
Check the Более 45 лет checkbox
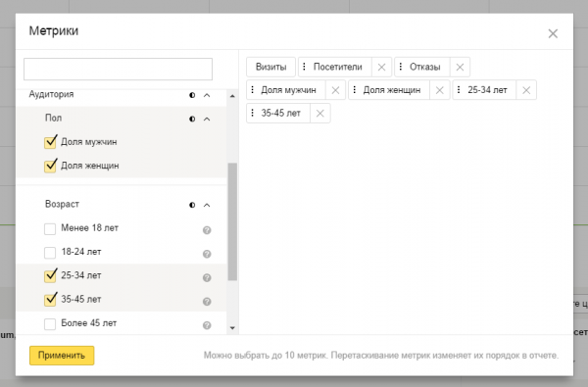click(50, 324)
